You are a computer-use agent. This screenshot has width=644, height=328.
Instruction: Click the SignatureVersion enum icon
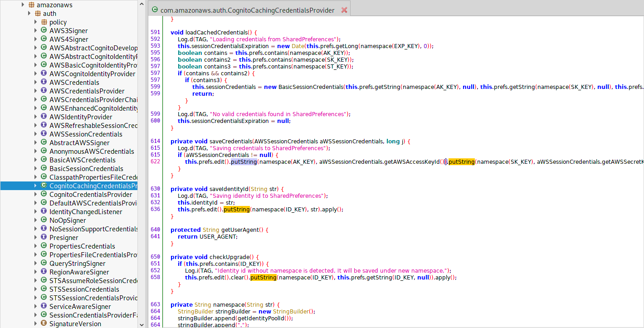pos(44,324)
